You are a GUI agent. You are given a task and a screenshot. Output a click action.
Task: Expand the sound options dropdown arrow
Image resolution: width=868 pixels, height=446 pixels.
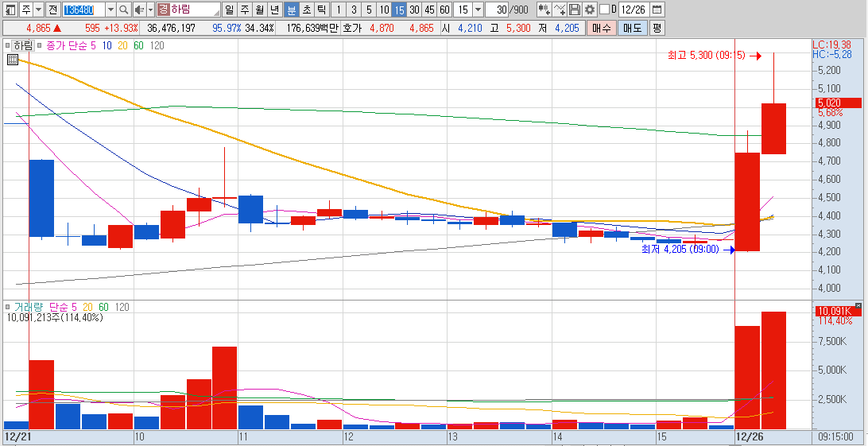click(x=150, y=10)
